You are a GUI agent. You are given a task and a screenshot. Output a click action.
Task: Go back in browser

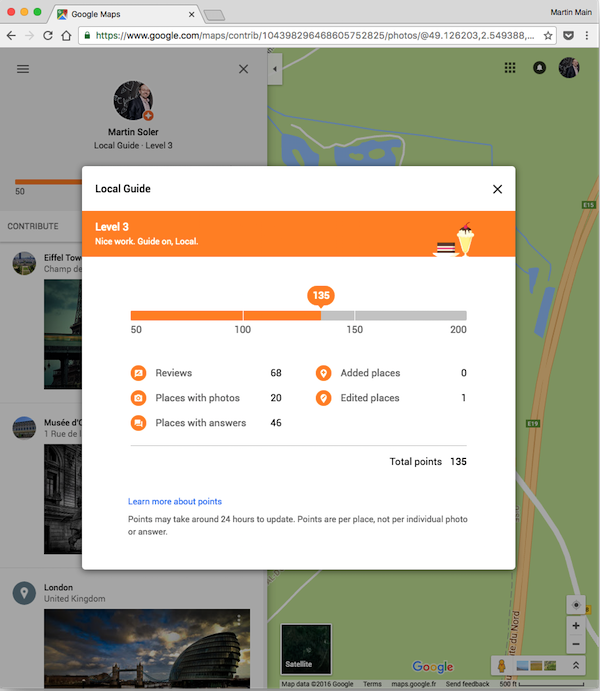pyautogui.click(x=11, y=36)
